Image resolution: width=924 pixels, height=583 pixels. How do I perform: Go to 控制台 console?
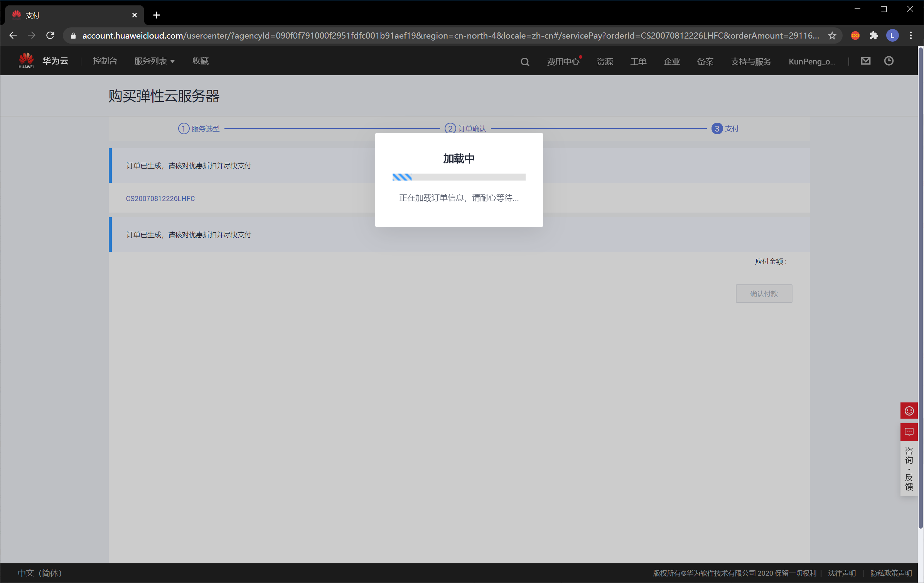[x=105, y=61]
